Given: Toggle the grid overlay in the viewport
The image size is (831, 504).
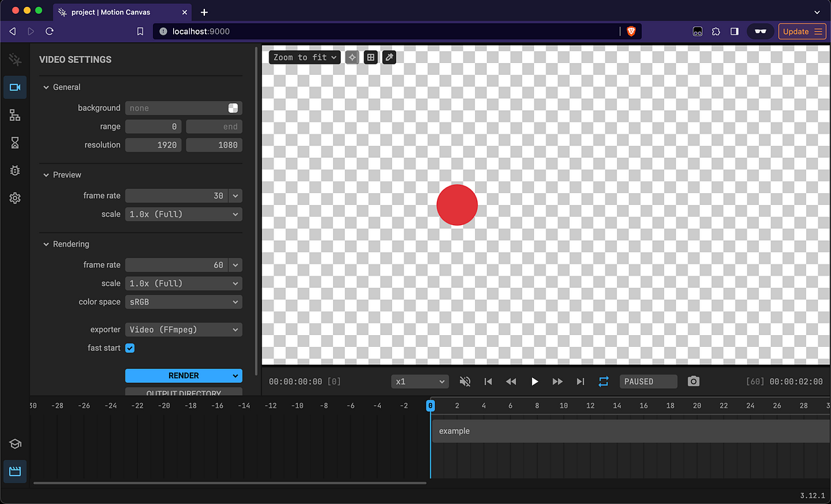Looking at the screenshot, I should click(370, 57).
